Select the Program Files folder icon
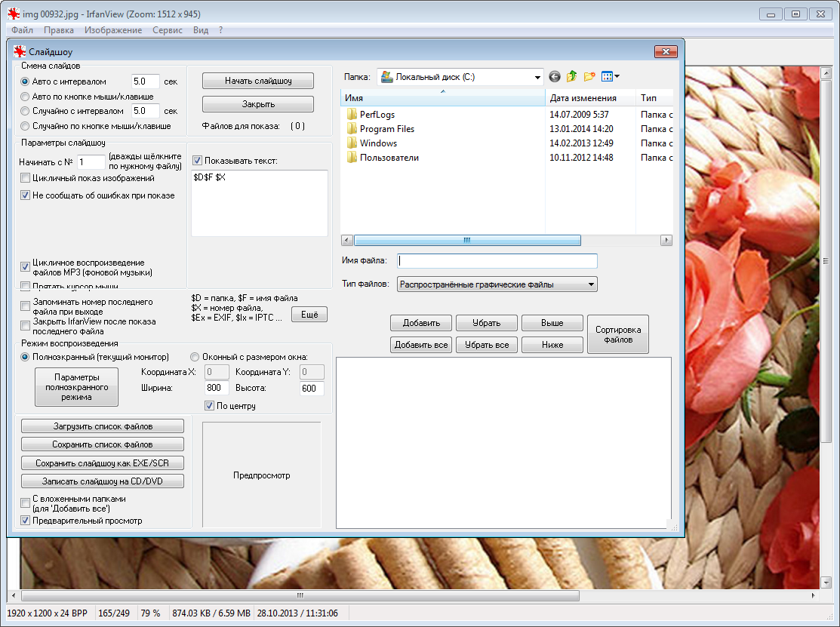Image resolution: width=840 pixels, height=627 pixels. (352, 129)
